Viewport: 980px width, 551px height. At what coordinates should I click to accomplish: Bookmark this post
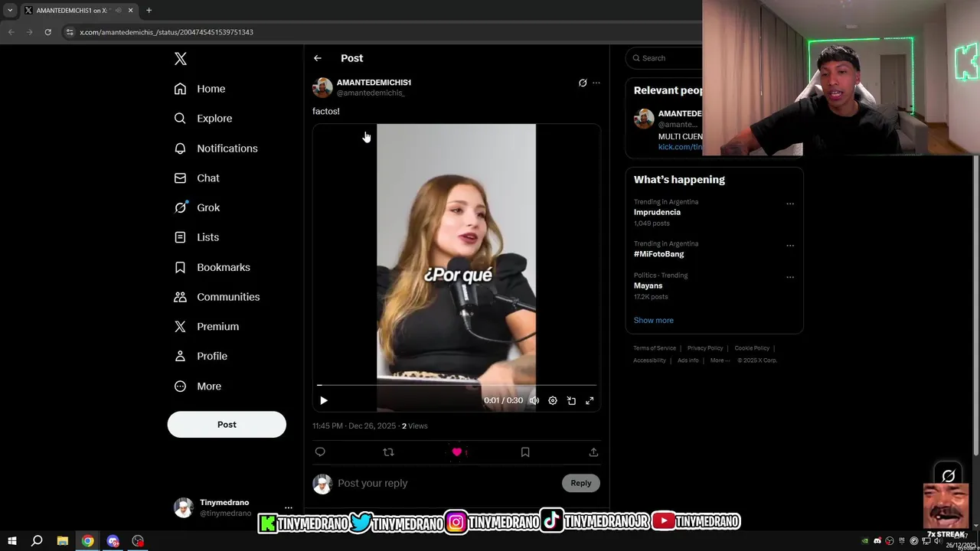point(525,452)
